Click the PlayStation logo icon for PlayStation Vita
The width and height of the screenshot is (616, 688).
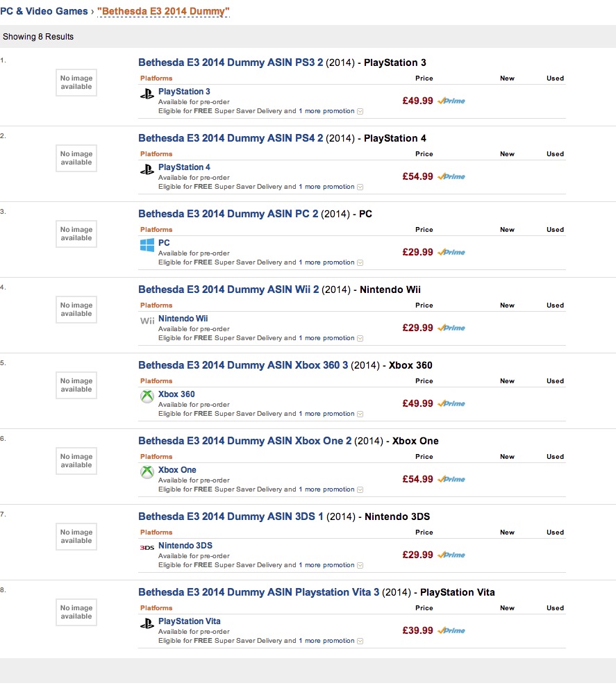pos(147,623)
